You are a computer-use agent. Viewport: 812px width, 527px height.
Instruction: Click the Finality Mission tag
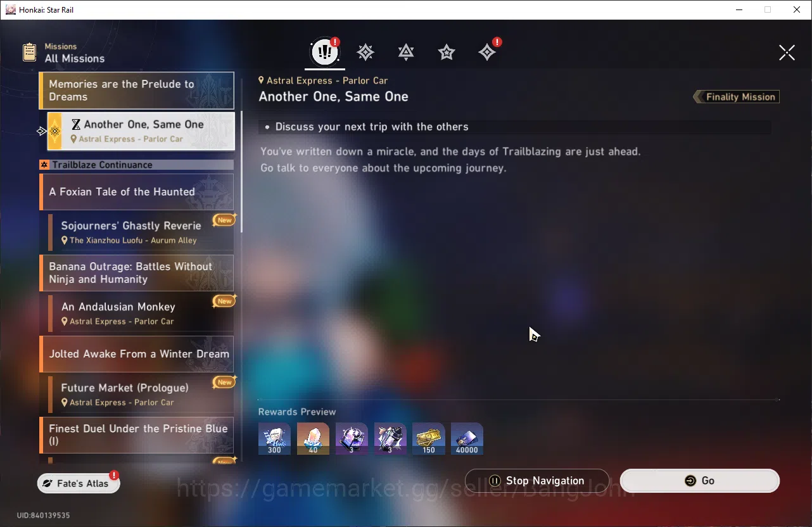tap(736, 97)
